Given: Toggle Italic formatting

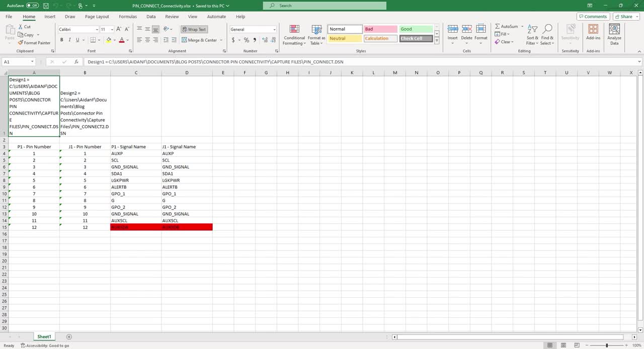Looking at the screenshot, I should pos(69,40).
